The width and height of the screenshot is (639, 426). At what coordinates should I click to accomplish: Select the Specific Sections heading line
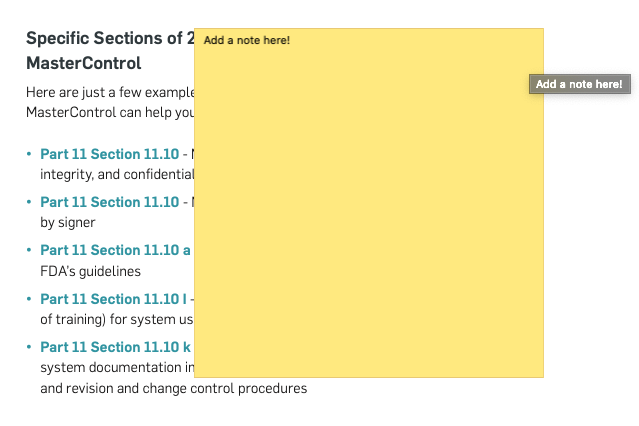click(110, 38)
